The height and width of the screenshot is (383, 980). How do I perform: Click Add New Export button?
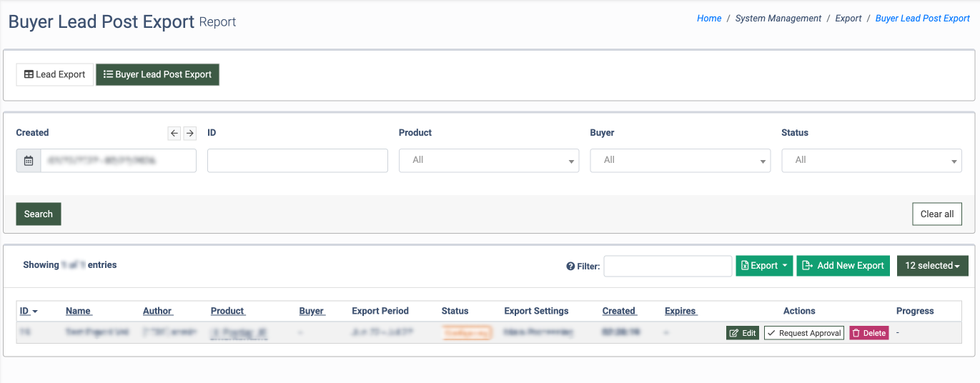[843, 266]
